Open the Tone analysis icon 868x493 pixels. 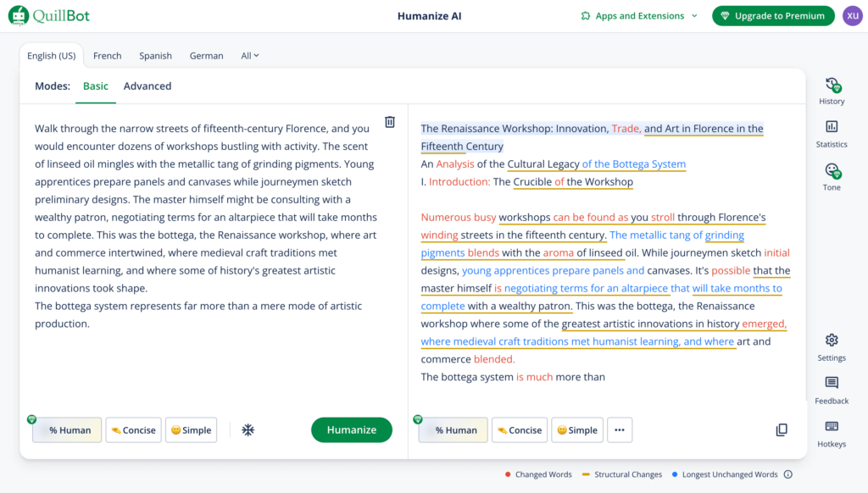pos(832,171)
